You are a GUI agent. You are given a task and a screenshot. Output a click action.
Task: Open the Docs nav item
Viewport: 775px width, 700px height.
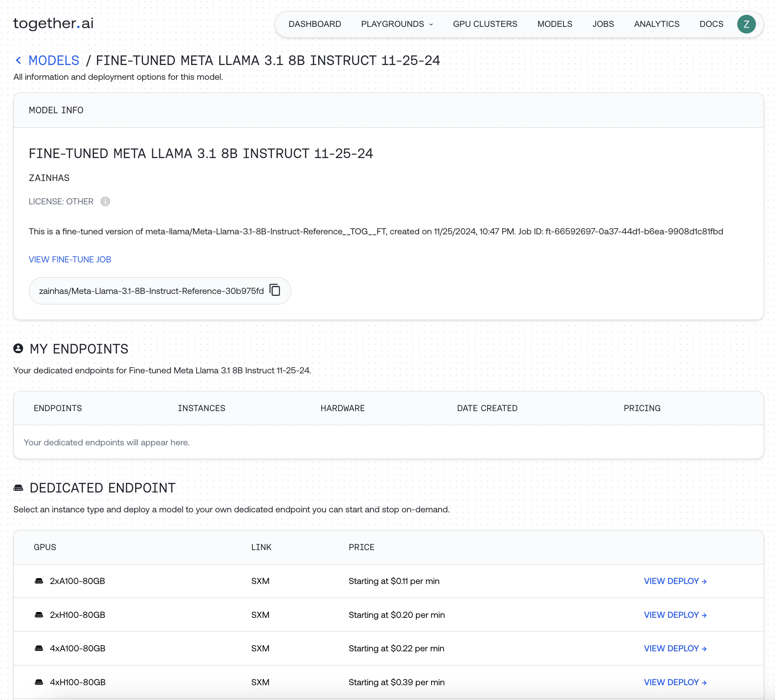[x=711, y=24]
